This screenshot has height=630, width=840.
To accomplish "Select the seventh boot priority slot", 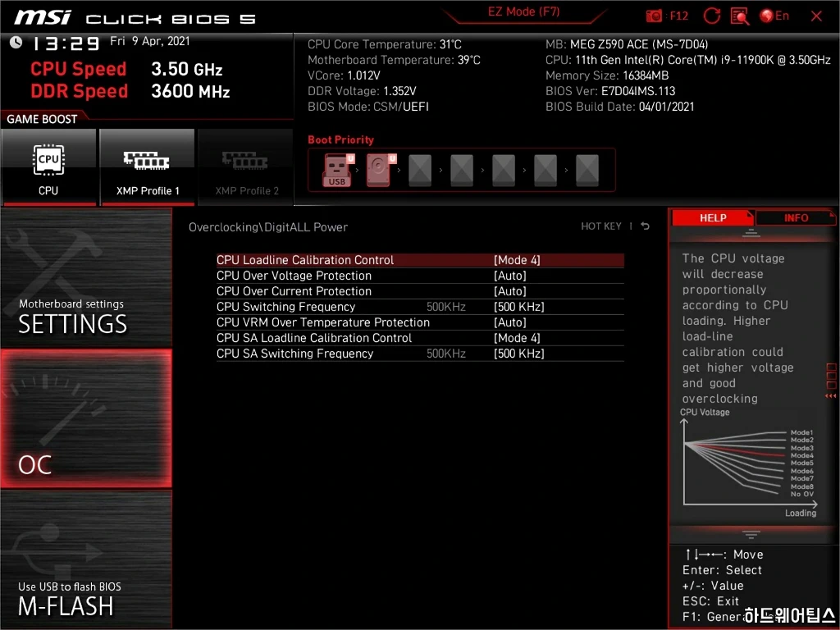I will 587,171.
